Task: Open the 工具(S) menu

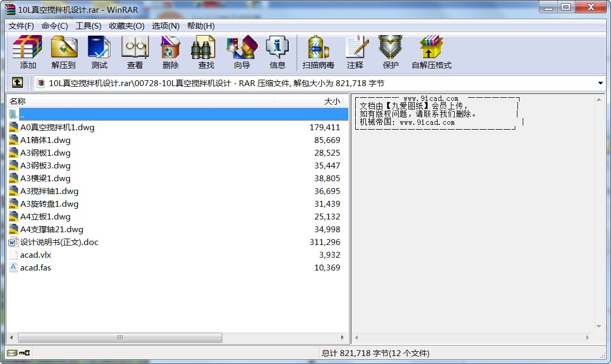Action: click(88, 26)
